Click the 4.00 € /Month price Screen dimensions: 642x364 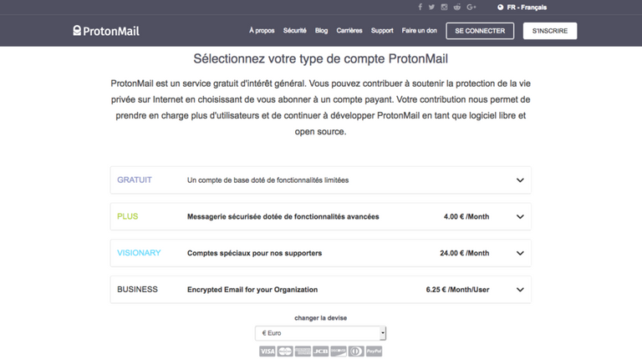[x=466, y=217]
